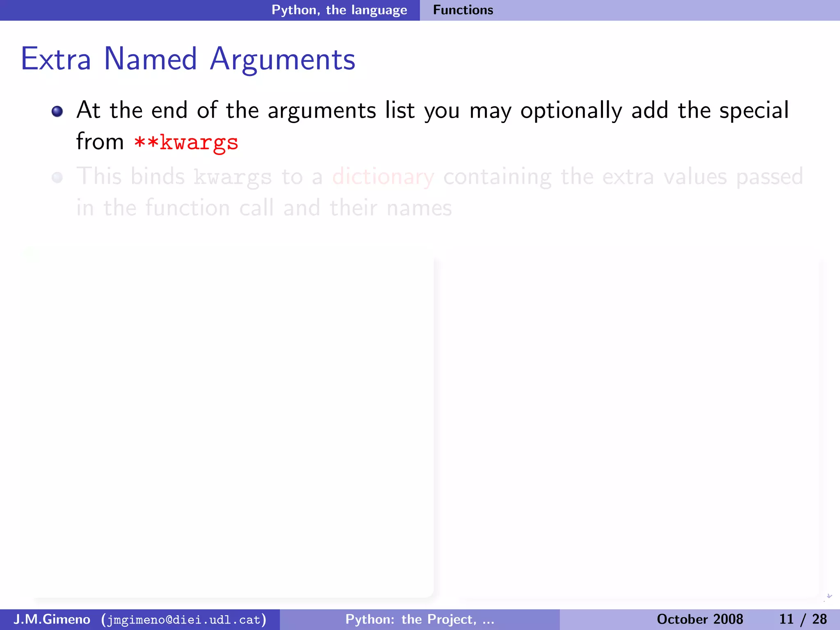Click the red '**kwargs' code text
The width and height of the screenshot is (840, 630).
186,142
